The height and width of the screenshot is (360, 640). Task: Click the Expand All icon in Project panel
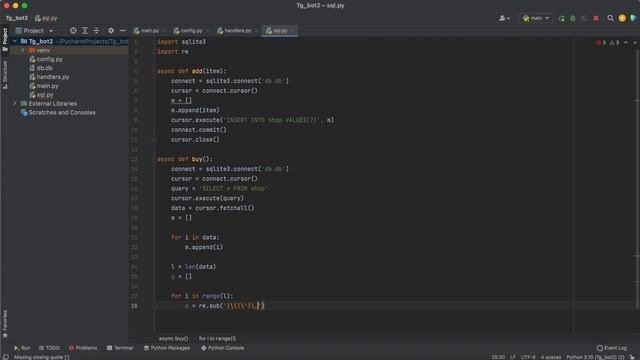click(85, 31)
